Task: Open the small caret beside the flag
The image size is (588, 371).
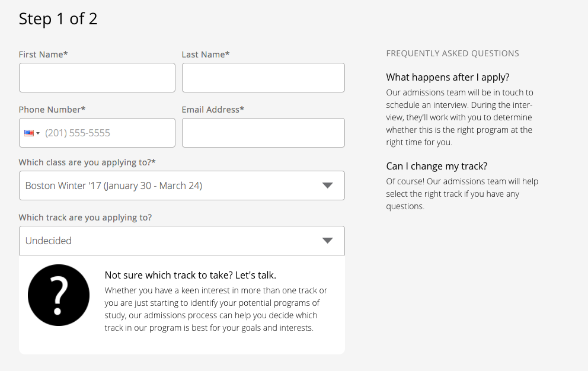Action: 38,133
